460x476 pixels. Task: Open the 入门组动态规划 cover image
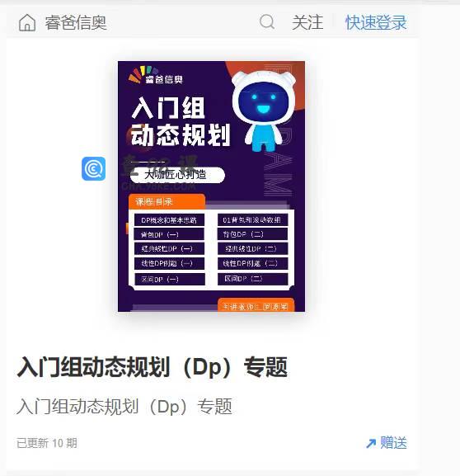coord(211,186)
